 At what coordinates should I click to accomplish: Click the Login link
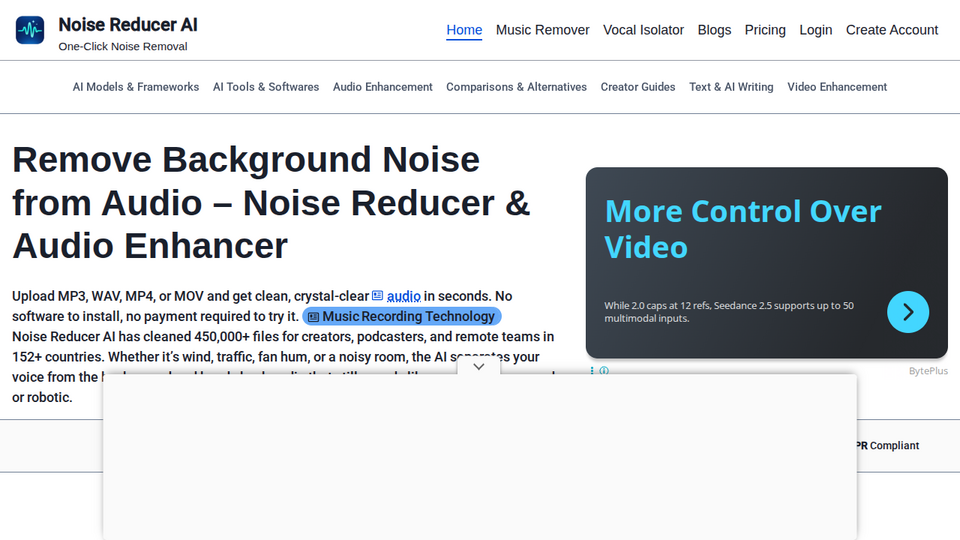click(x=816, y=30)
